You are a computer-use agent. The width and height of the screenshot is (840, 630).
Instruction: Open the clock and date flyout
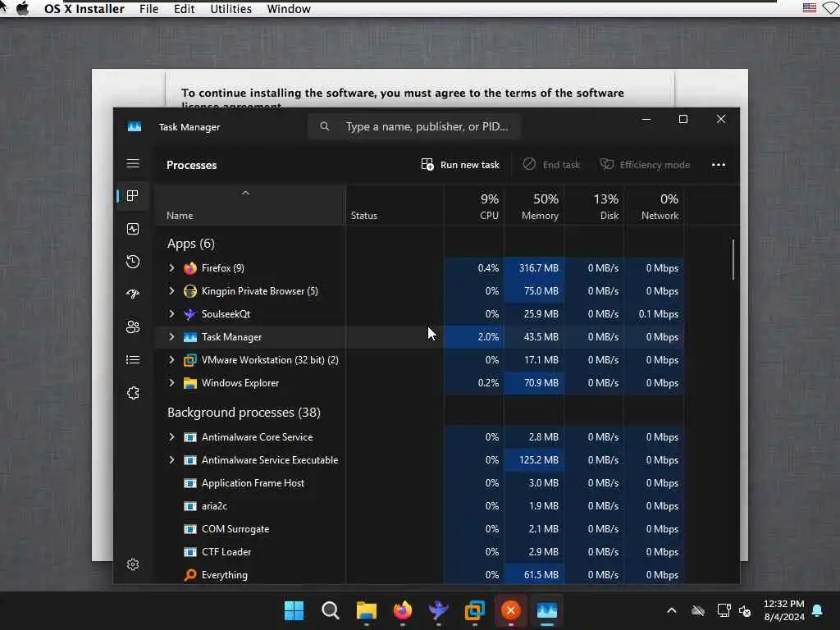pyautogui.click(x=783, y=610)
